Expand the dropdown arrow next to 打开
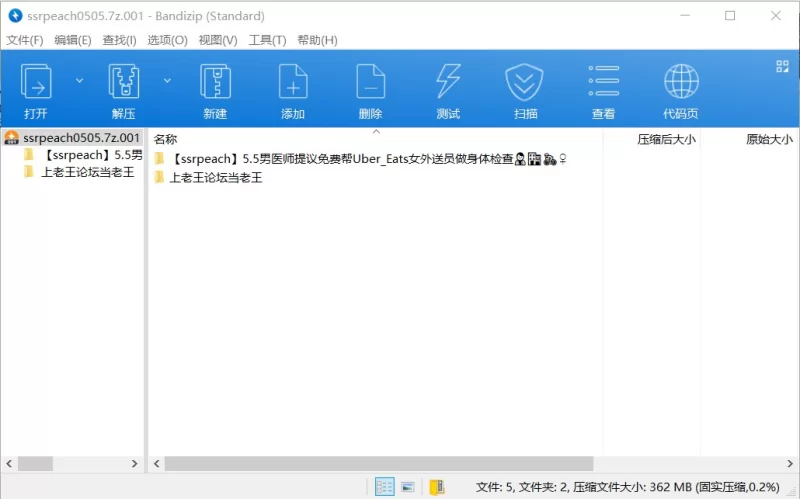800x499 pixels. 80,81
